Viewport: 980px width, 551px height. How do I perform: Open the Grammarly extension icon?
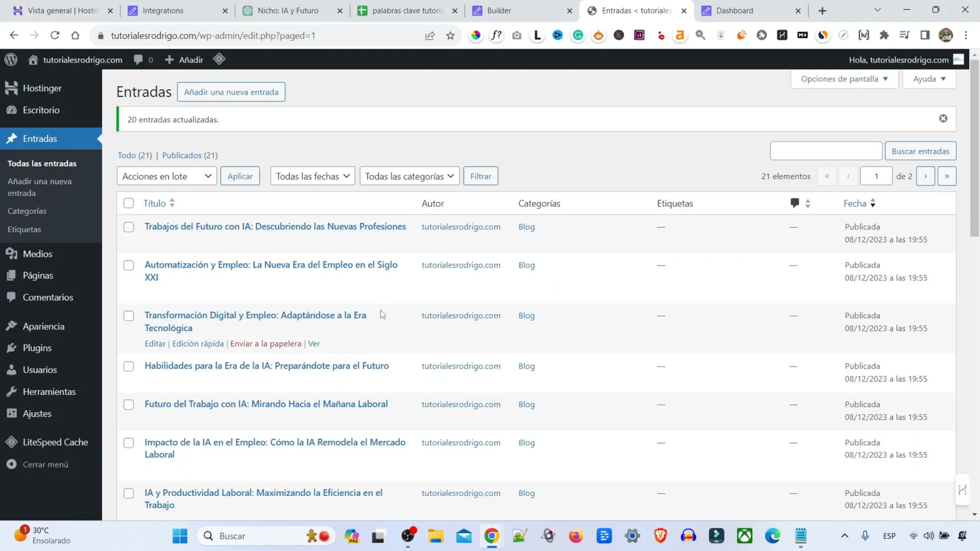point(578,35)
